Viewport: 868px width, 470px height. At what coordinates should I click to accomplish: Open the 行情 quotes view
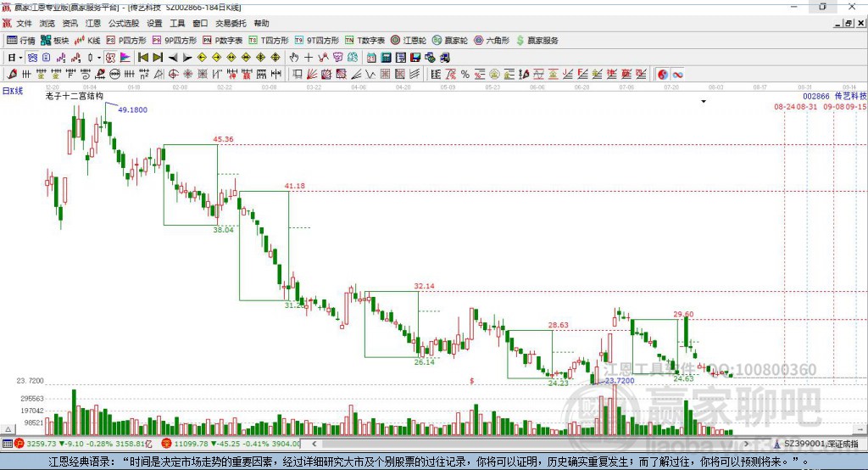click(21, 41)
